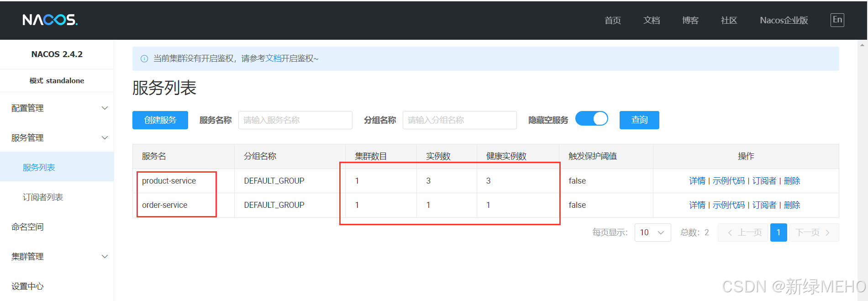Click DEFAULT_GROUP in the order-service row

[274, 205]
